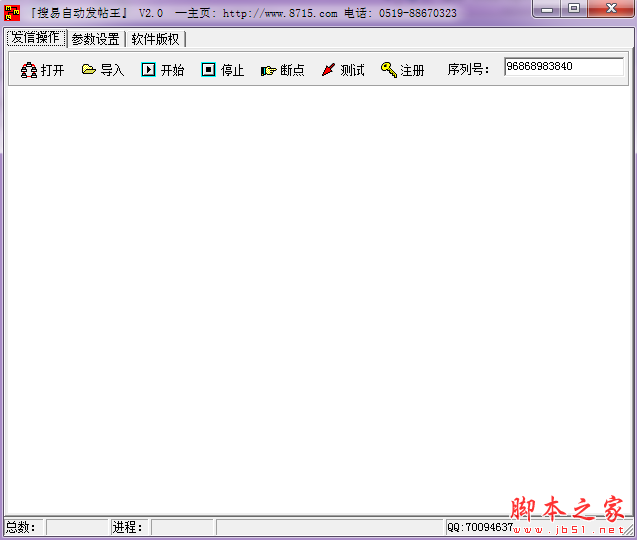Maximize the window
The width and height of the screenshot is (637, 541).
coord(574,9)
